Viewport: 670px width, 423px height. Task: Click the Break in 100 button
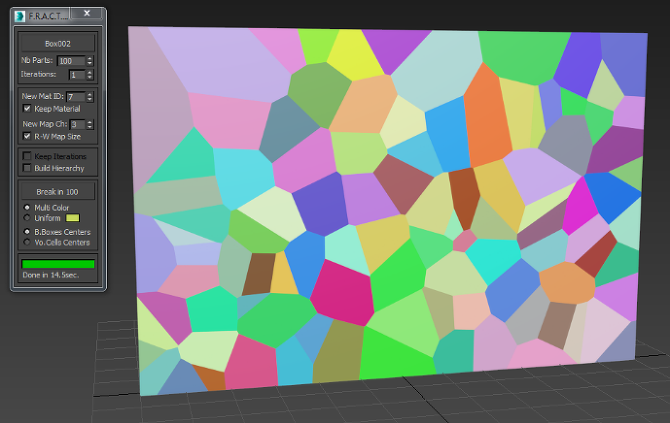[x=58, y=192]
